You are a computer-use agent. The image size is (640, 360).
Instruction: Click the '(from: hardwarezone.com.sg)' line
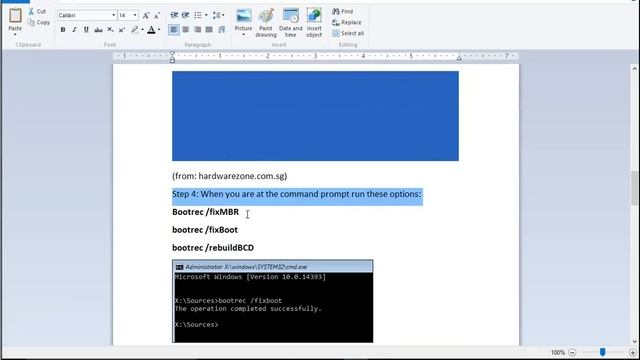coord(229,176)
